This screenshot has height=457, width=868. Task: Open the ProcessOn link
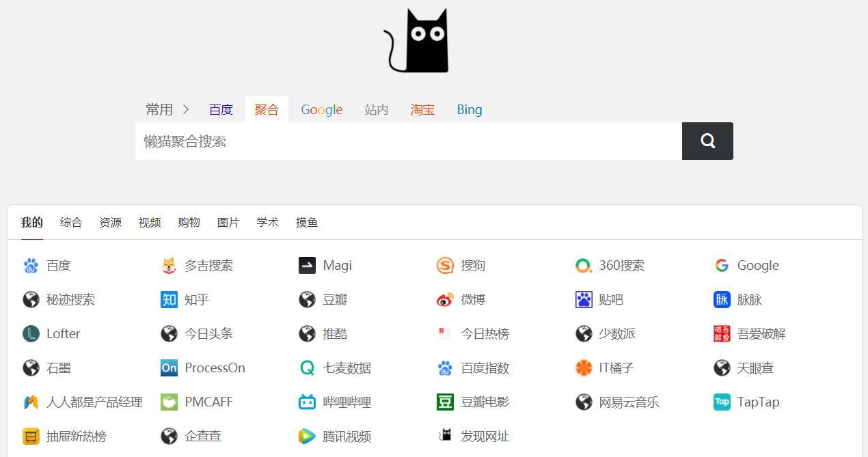pyautogui.click(x=215, y=368)
